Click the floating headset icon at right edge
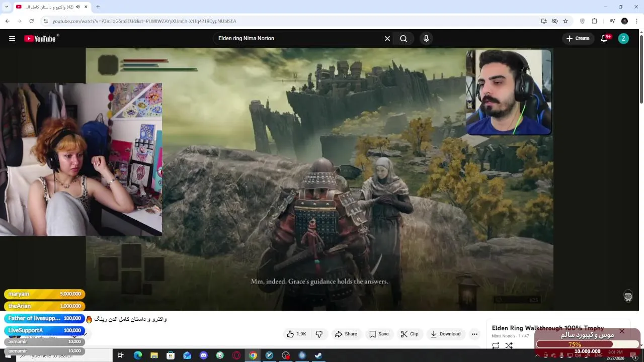Image resolution: width=644 pixels, height=362 pixels. [628, 297]
